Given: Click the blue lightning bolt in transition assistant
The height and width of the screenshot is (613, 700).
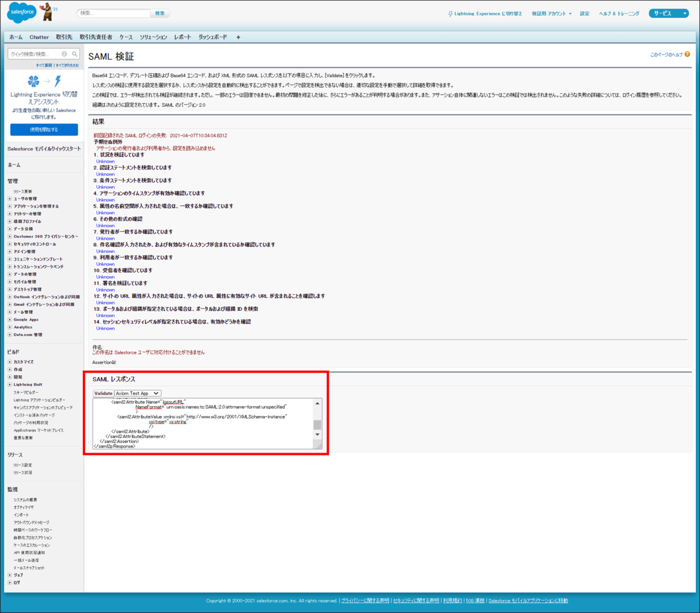Looking at the screenshot, I should click(58, 81).
